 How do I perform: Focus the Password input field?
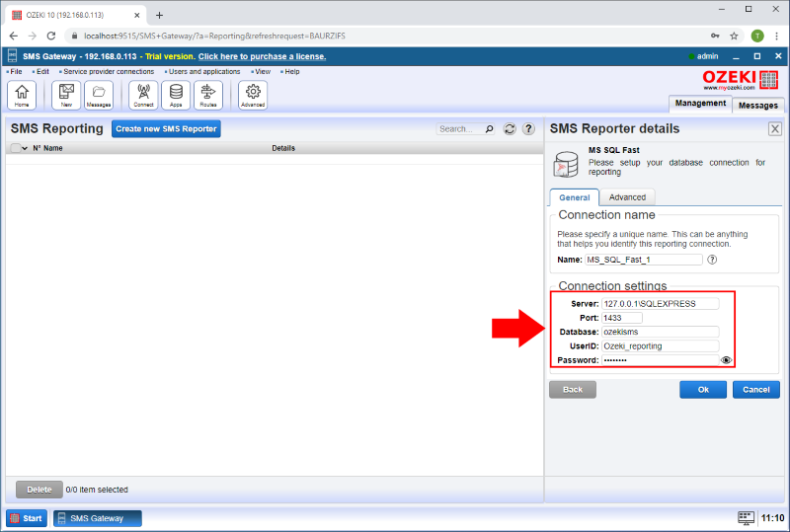(x=661, y=360)
